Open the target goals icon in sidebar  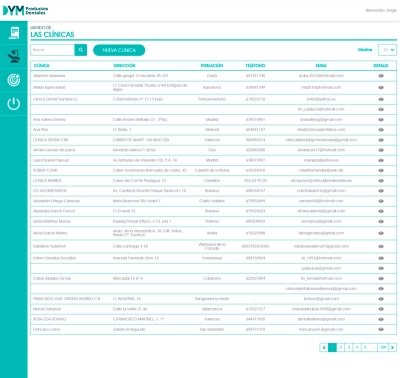pos(14,80)
